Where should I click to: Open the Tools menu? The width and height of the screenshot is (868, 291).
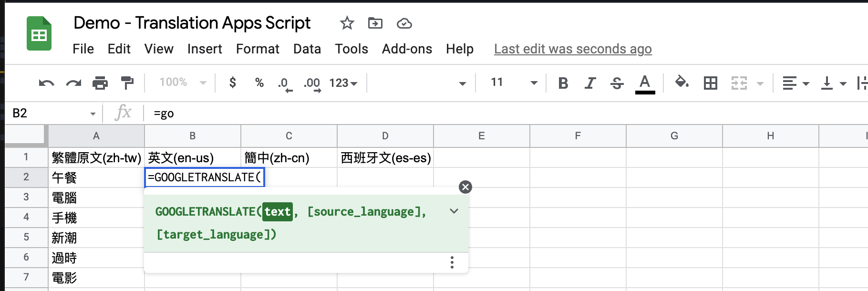pos(351,49)
